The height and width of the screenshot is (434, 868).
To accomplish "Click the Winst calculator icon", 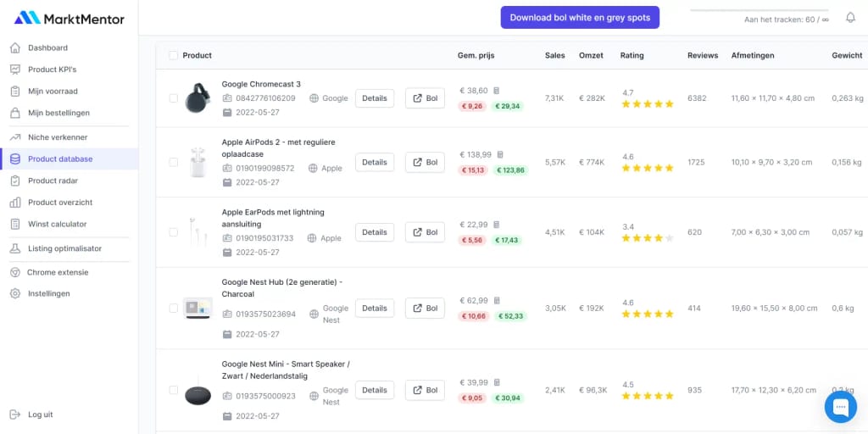I will tap(15, 224).
